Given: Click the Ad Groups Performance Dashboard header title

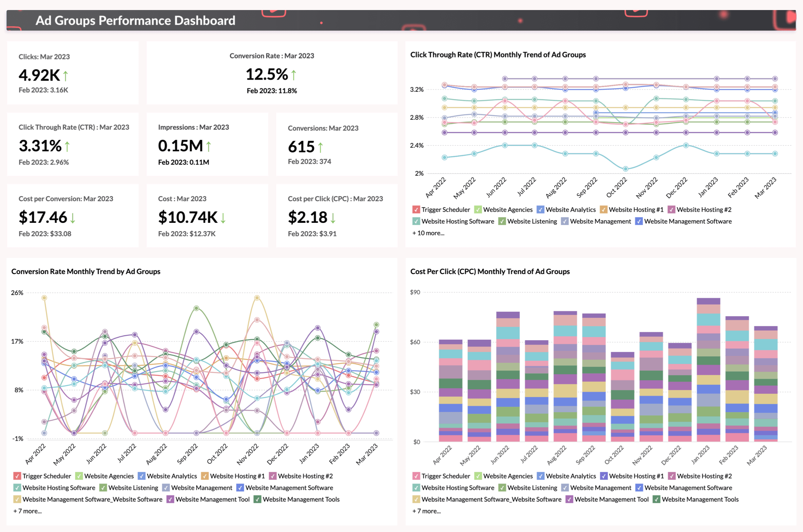Looking at the screenshot, I should (x=136, y=21).
